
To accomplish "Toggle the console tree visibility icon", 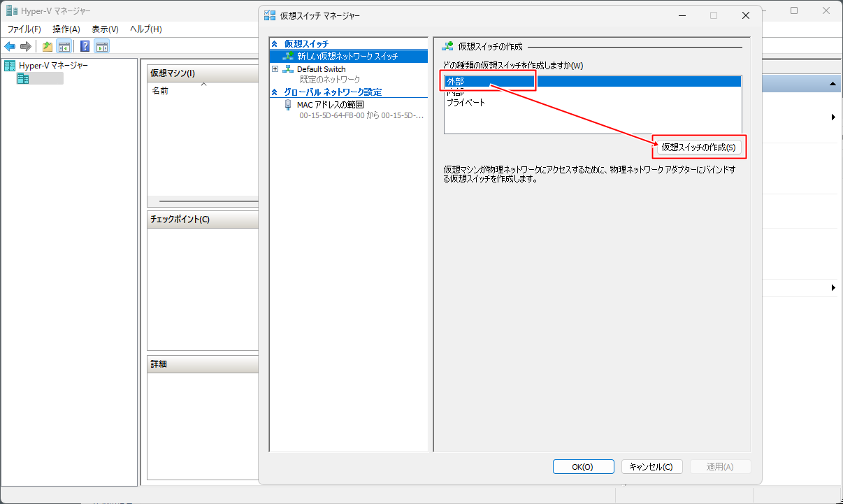I will click(64, 46).
